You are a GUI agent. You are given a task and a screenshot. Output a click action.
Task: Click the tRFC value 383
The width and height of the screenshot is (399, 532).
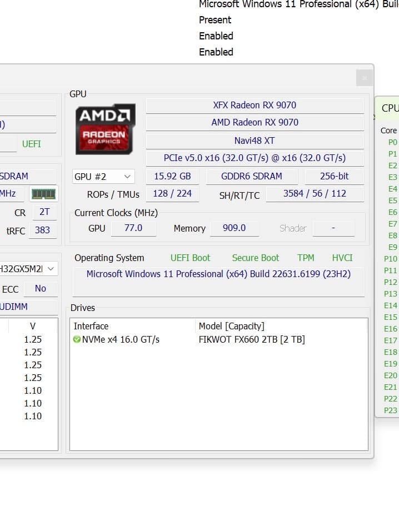(x=42, y=230)
